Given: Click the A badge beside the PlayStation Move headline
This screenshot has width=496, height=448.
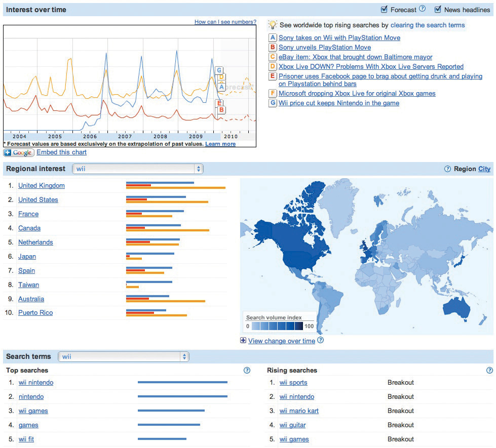Looking at the screenshot, I should point(272,37).
